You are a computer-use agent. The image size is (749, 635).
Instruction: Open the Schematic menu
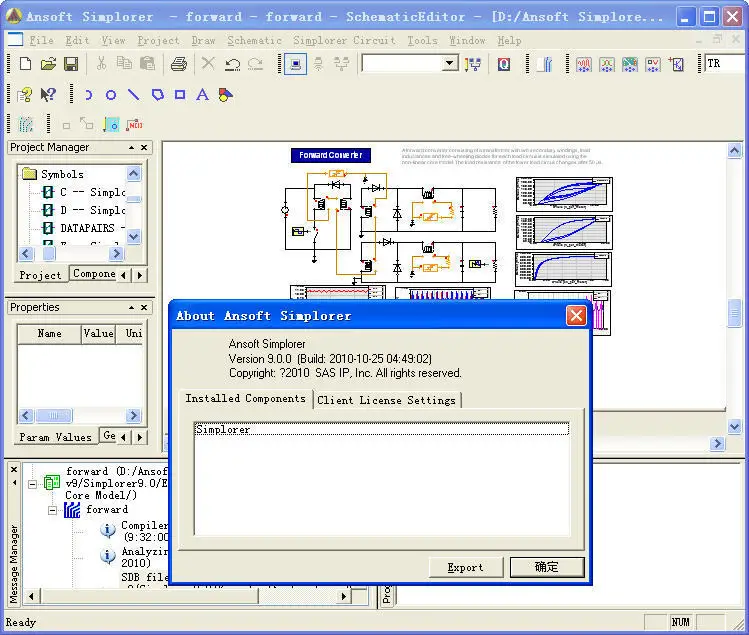pyautogui.click(x=255, y=41)
